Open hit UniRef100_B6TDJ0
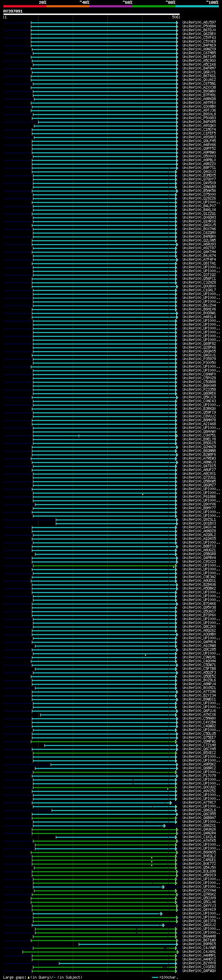The height and width of the screenshot is (980, 222). coord(199,30)
